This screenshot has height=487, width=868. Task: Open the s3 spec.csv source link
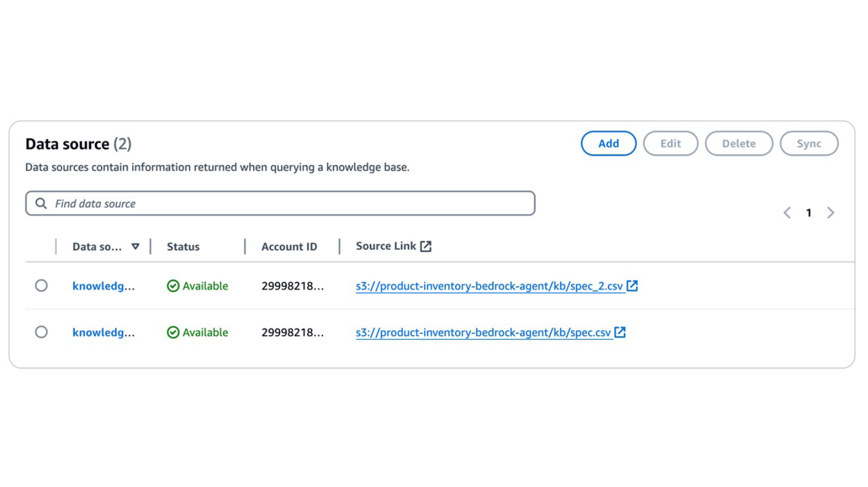click(483, 333)
